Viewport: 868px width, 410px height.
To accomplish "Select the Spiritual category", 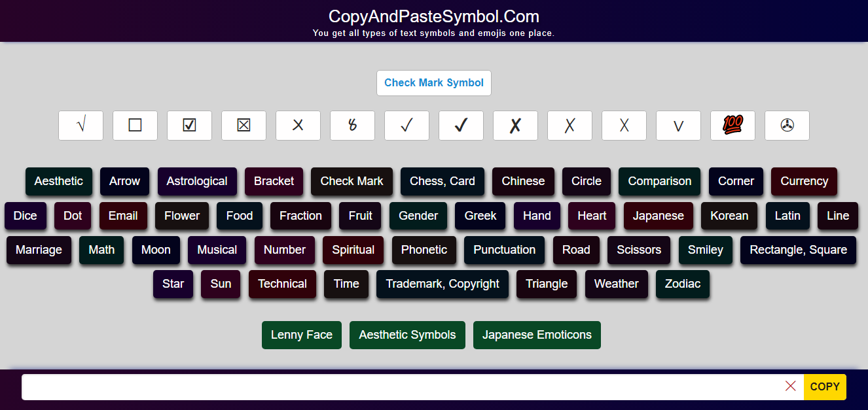I will click(x=353, y=250).
